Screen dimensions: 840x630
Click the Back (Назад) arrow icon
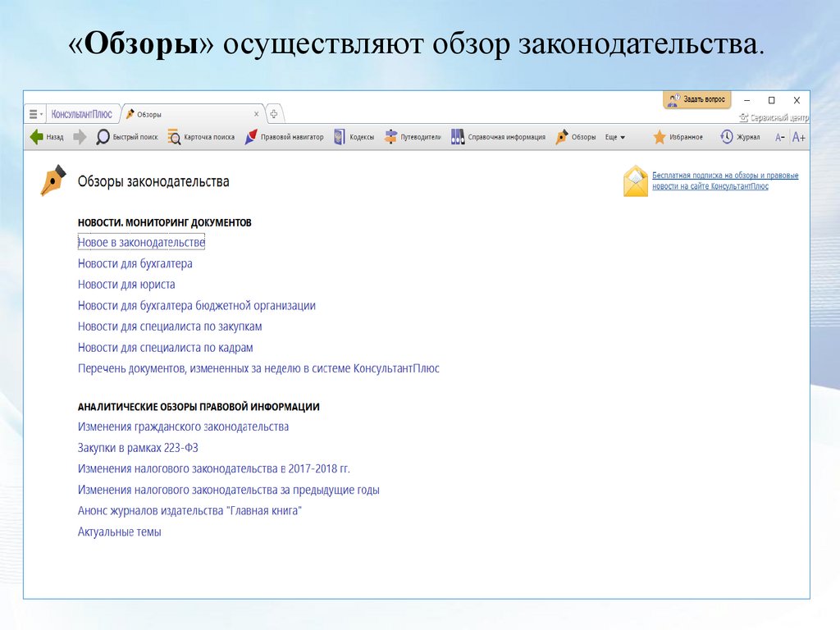(x=37, y=137)
